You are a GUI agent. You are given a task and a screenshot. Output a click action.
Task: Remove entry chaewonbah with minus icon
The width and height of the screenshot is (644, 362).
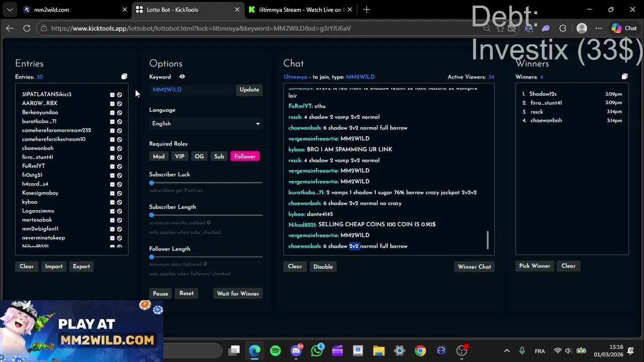pyautogui.click(x=112, y=148)
